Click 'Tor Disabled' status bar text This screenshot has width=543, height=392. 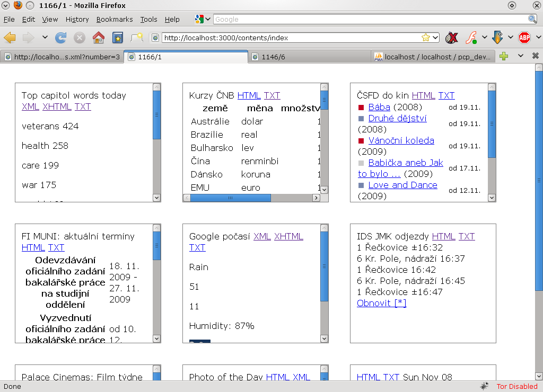[516, 387]
